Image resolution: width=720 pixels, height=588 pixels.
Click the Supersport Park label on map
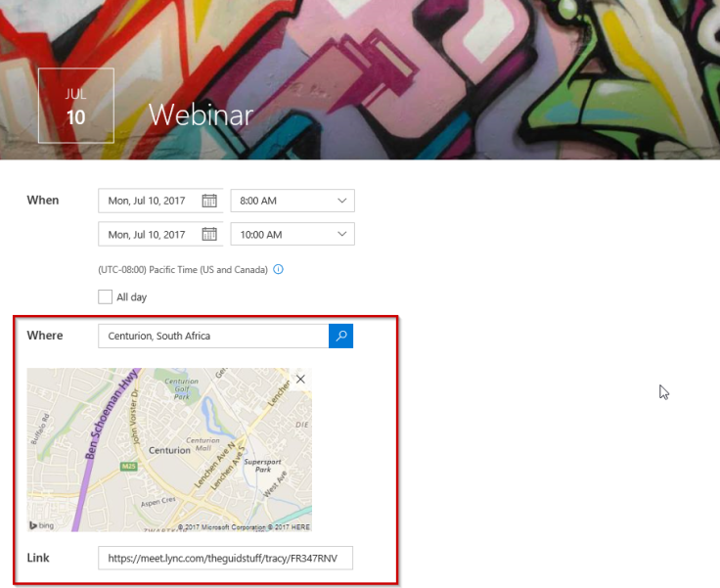(x=262, y=466)
